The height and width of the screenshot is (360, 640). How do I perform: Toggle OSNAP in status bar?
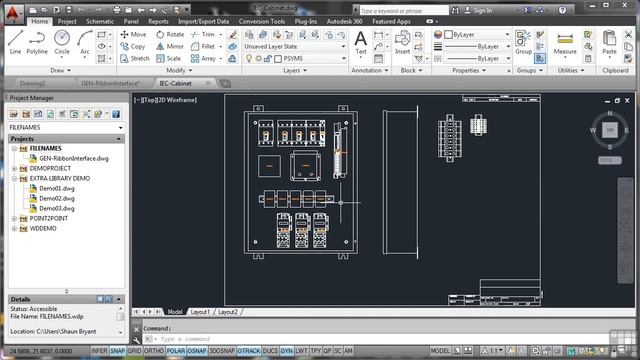pyautogui.click(x=197, y=351)
